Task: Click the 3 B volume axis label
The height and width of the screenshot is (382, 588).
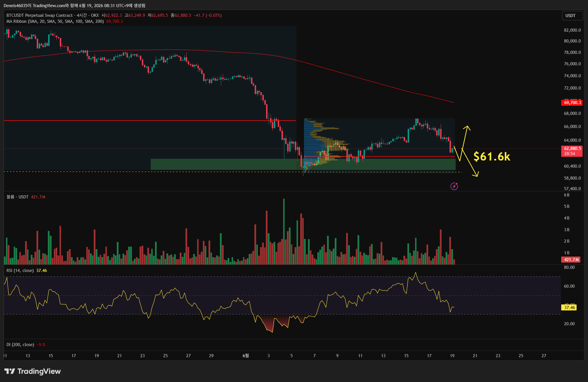Action: pyautogui.click(x=567, y=230)
